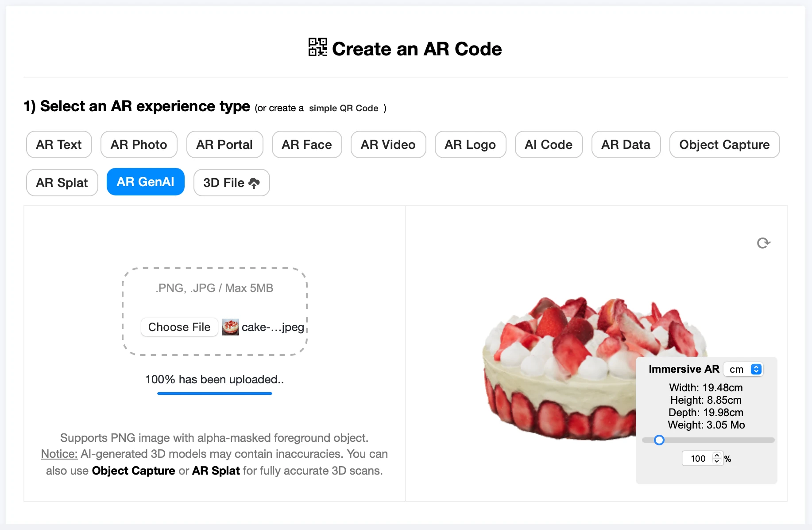812x530 pixels.
Task: Open the simple QR Code link
Action: (x=344, y=108)
